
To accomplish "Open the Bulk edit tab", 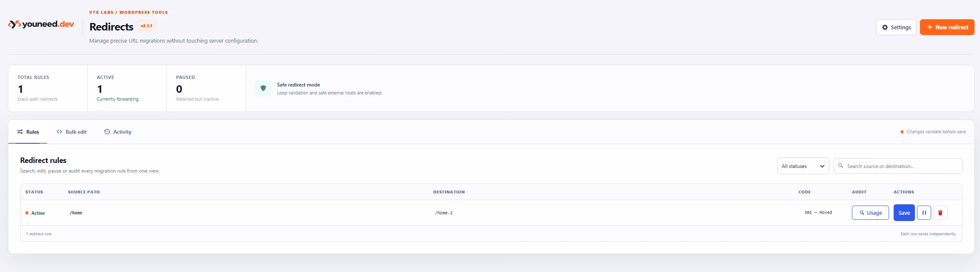I will tap(72, 132).
